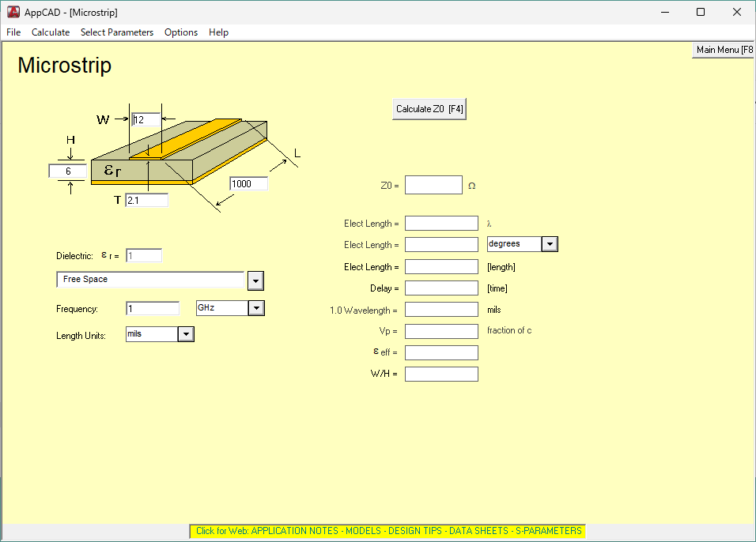756x542 pixels.
Task: Click the AppCAD logo in the title bar
Action: pos(13,12)
